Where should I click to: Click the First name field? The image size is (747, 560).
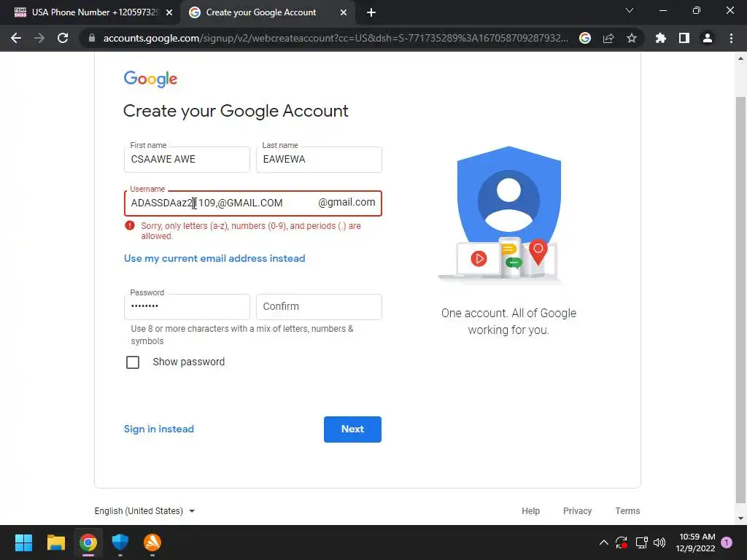click(x=187, y=160)
